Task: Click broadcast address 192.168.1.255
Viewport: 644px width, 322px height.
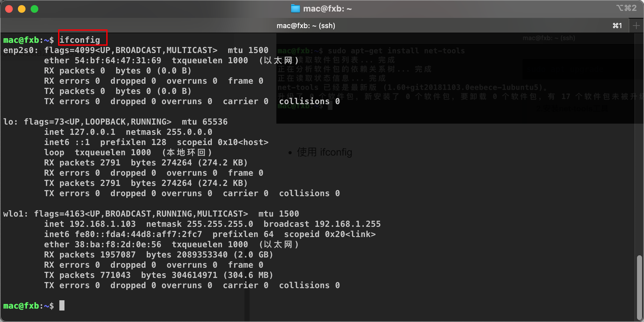Action: (348, 224)
